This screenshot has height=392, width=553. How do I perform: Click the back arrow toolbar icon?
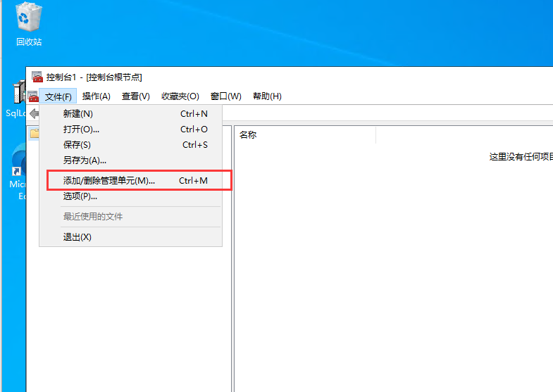33,114
